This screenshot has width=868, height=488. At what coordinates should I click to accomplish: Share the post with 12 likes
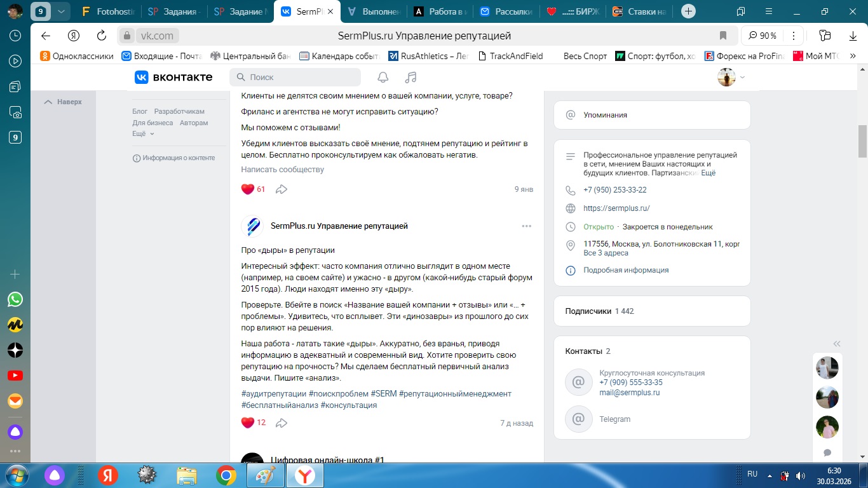[281, 423]
